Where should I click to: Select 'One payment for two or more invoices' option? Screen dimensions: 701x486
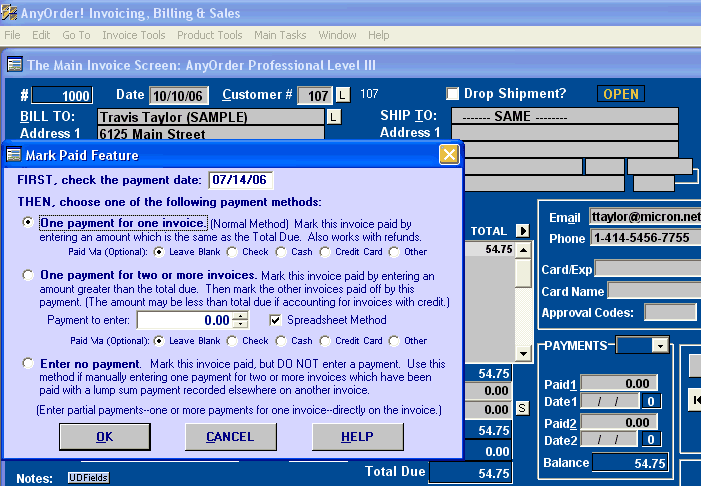point(28,275)
